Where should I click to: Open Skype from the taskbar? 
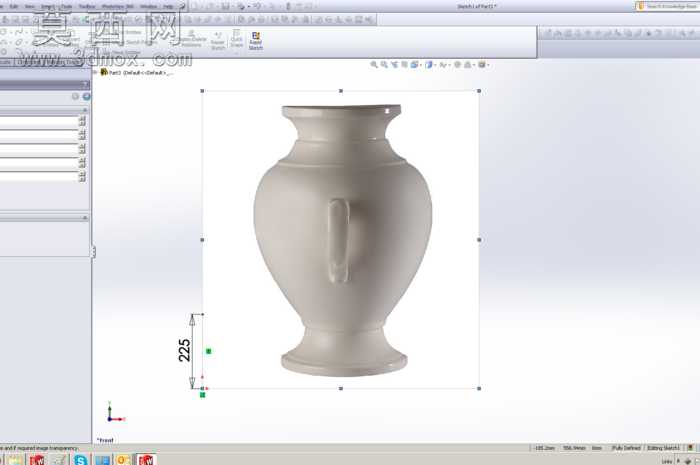point(81,459)
